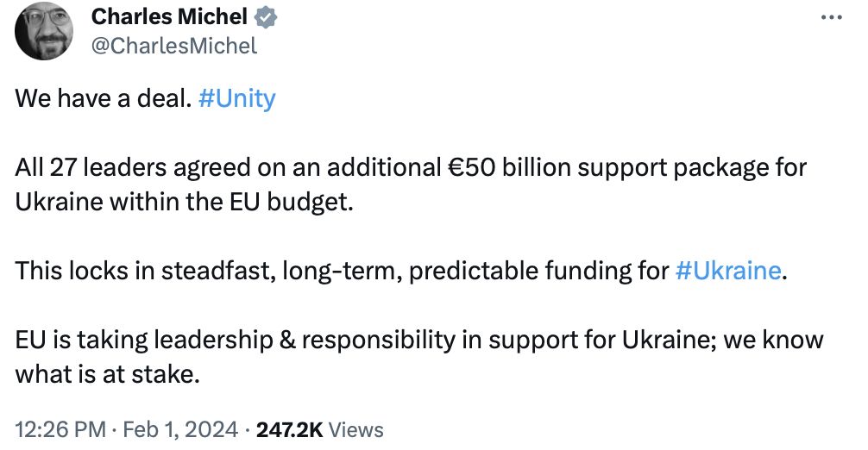The width and height of the screenshot is (868, 450).
Task: Click the "predictable funding for" phrase
Action: (x=538, y=271)
